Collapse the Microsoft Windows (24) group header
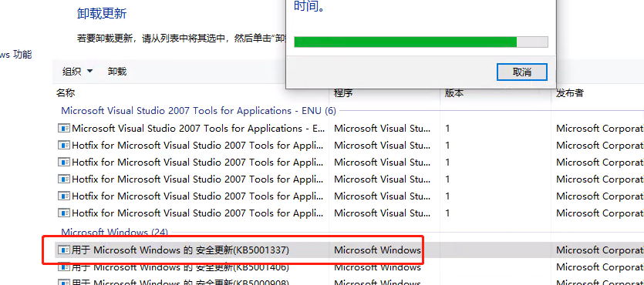 coord(115,233)
